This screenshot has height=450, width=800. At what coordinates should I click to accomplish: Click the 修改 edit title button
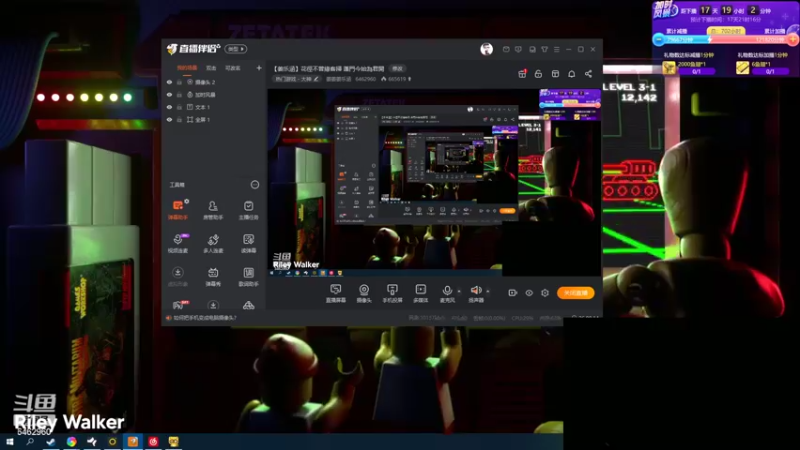coord(397,68)
